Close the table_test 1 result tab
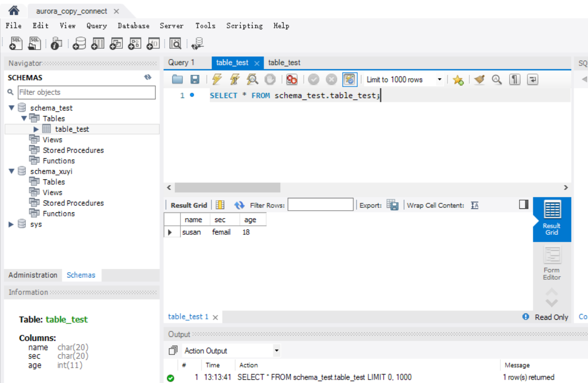This screenshot has height=383, width=588. [215, 317]
